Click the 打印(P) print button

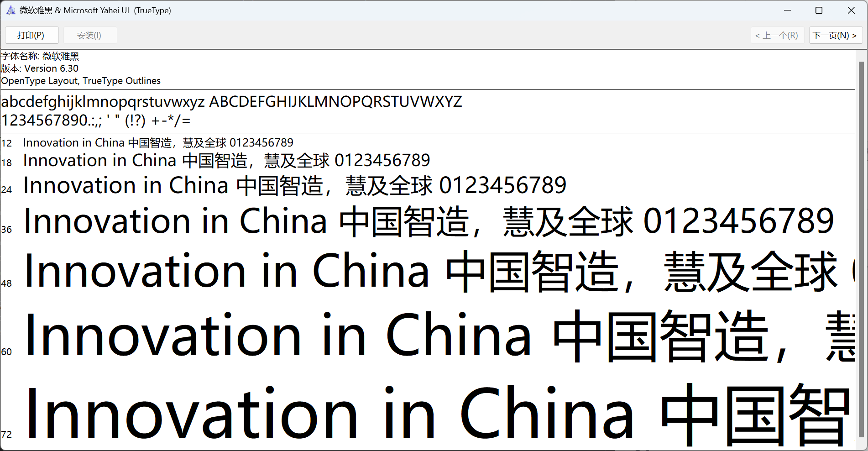point(31,35)
